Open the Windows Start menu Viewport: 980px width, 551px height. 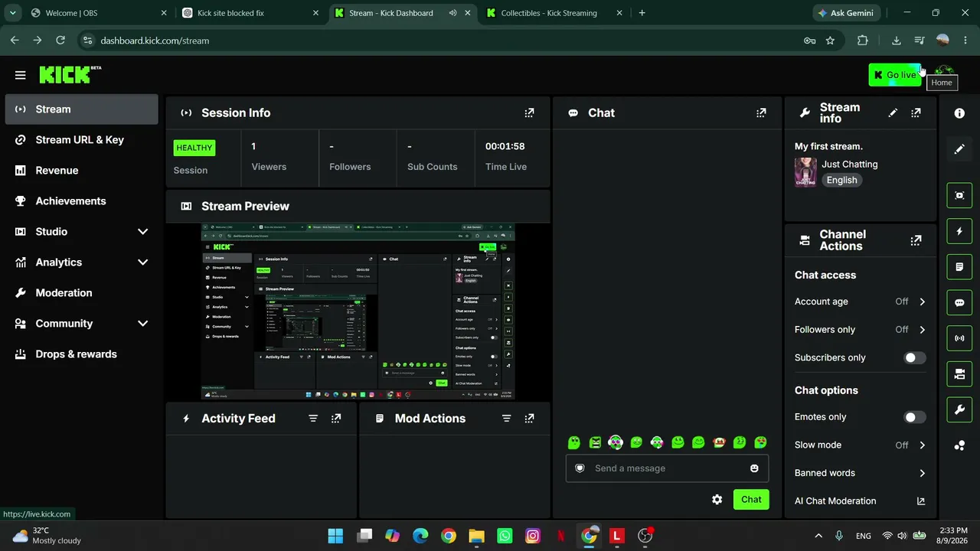coord(335,536)
